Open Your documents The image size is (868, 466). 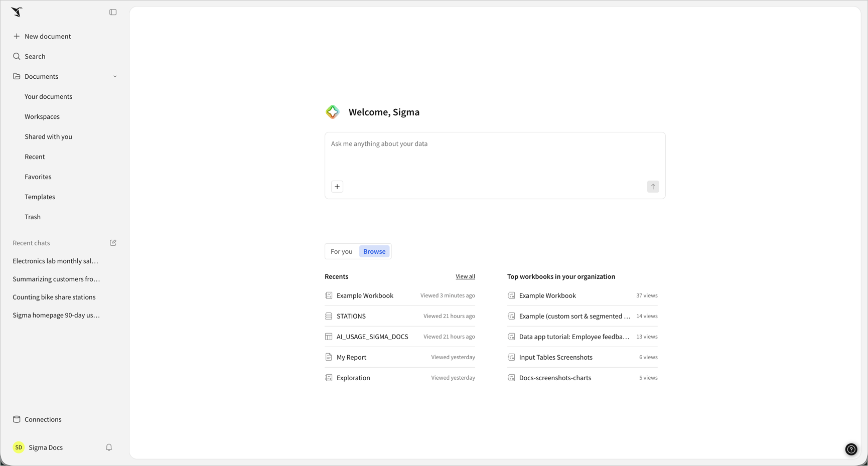pos(48,96)
